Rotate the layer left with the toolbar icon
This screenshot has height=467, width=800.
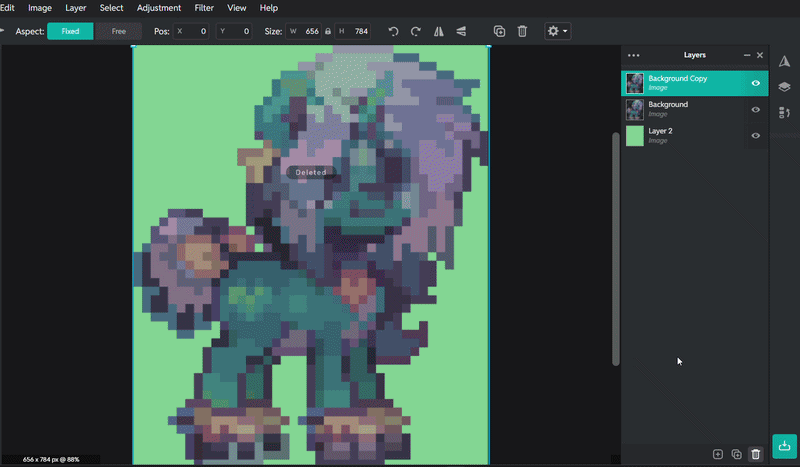393,31
